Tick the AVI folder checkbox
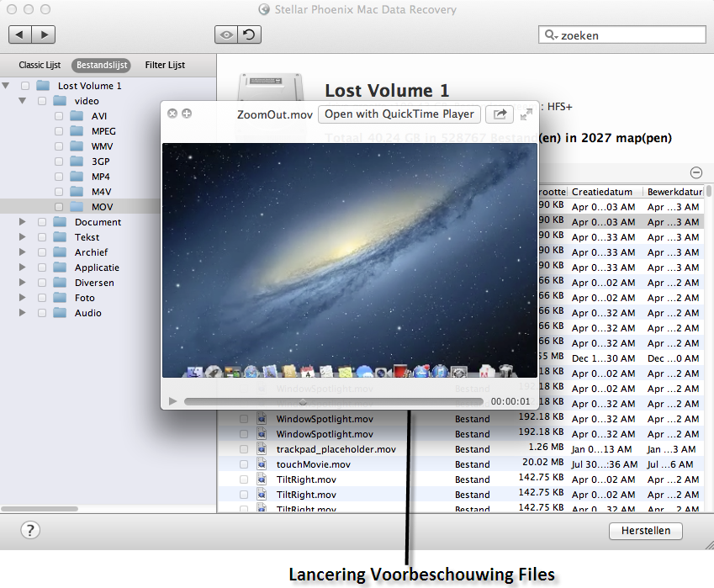 pos(59,116)
